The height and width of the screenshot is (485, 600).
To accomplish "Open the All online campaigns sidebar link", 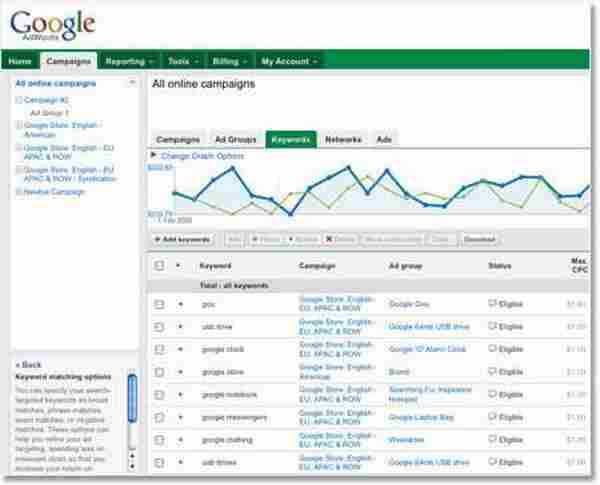I will (x=56, y=83).
